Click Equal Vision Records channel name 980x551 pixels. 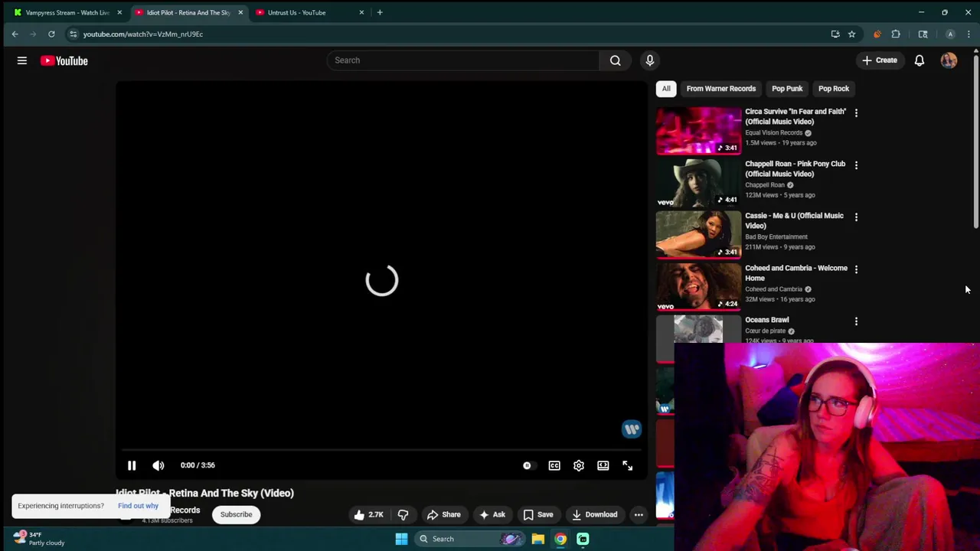click(x=773, y=133)
